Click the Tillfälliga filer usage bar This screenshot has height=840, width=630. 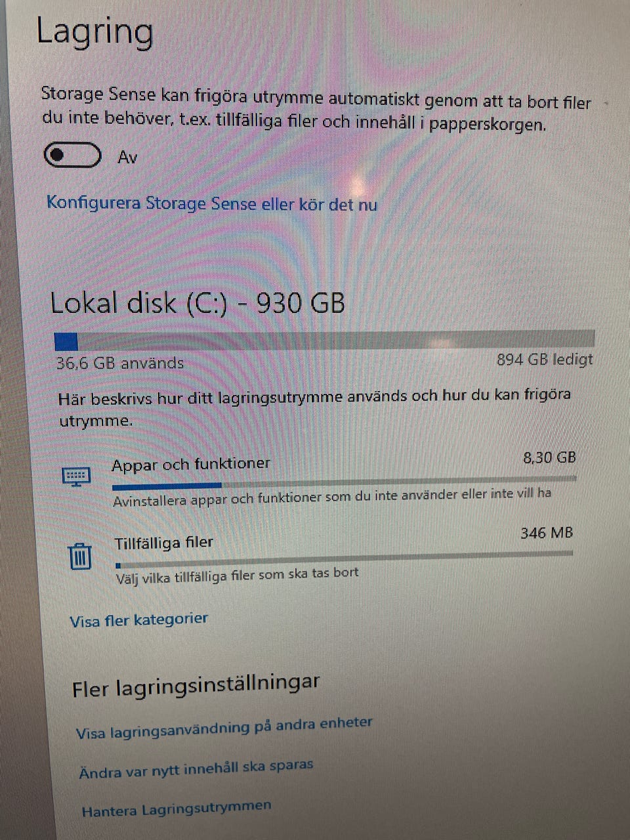coord(344,558)
